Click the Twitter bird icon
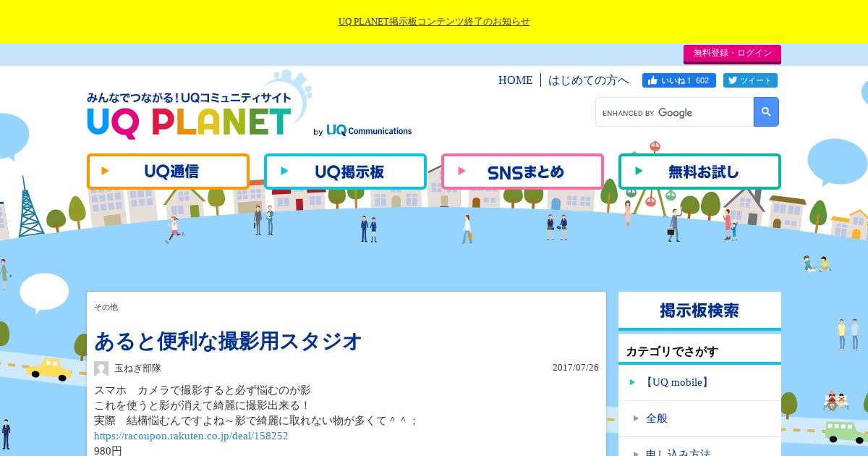 click(733, 80)
